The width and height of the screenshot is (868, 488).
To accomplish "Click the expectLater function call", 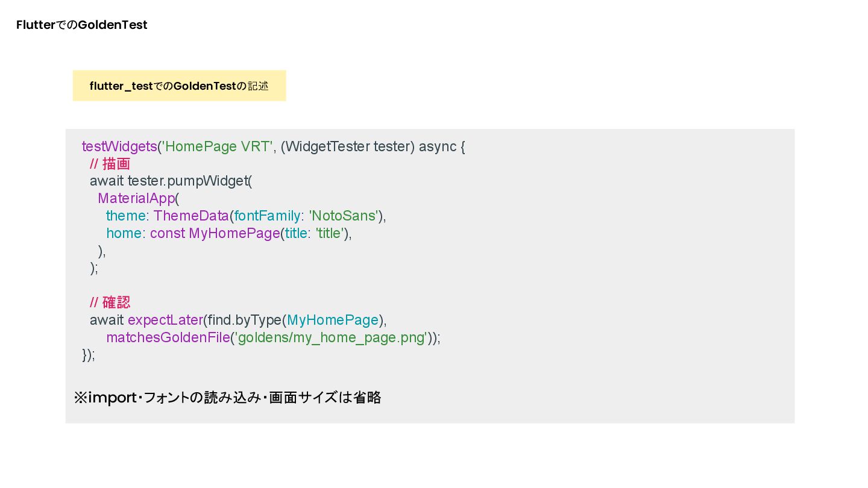I will tap(165, 320).
